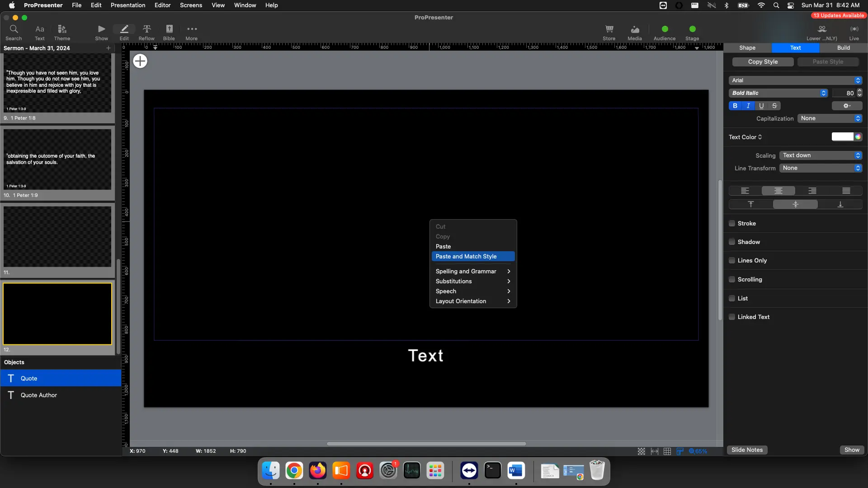Open the Arial font family dropdown

click(x=795, y=80)
